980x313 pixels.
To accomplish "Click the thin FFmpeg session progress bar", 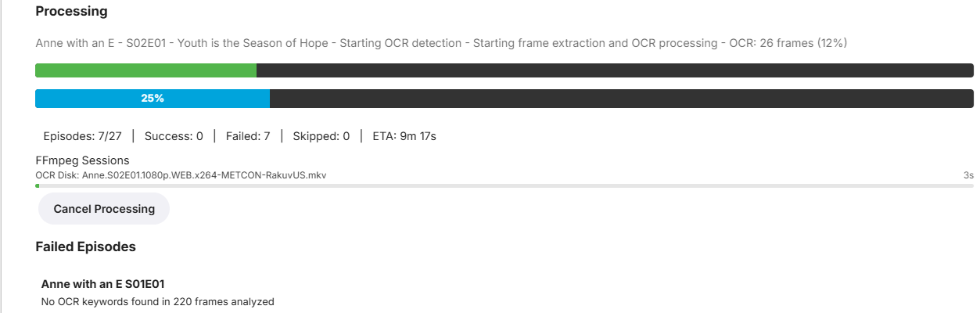I will tap(504, 185).
